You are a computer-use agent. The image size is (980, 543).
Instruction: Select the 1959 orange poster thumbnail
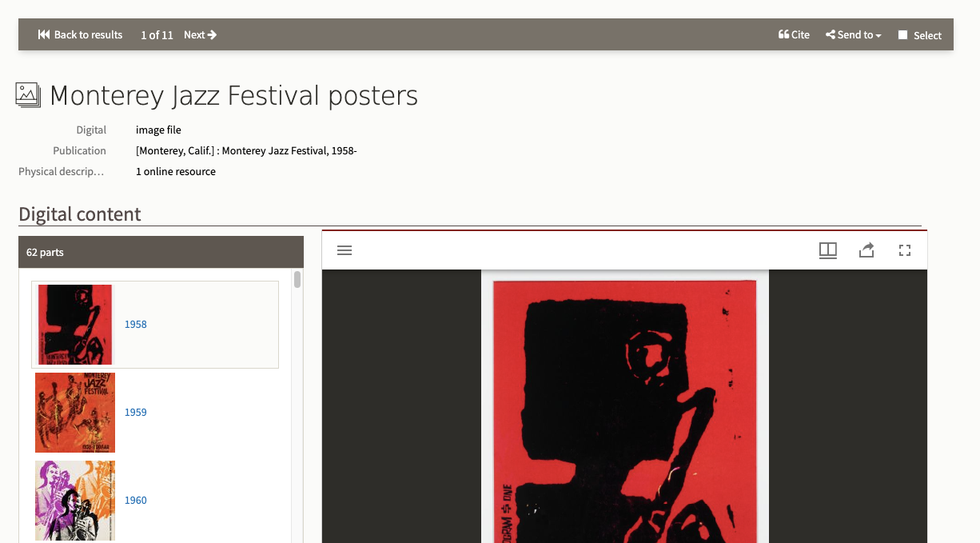[75, 413]
